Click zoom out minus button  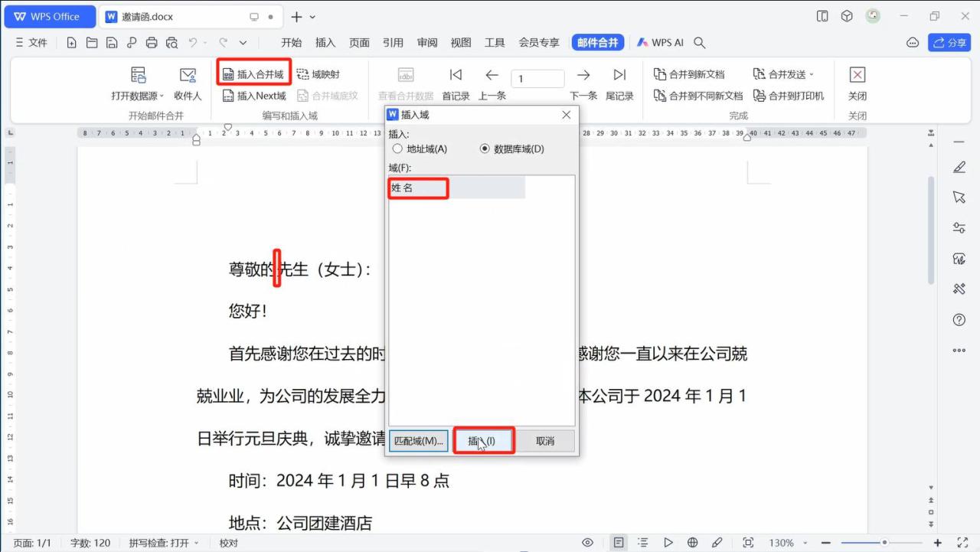[825, 543]
